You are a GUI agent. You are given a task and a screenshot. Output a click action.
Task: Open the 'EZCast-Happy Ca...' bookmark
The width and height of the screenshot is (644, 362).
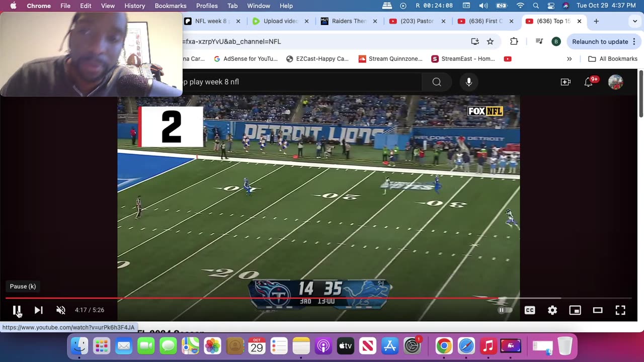tap(317, 59)
